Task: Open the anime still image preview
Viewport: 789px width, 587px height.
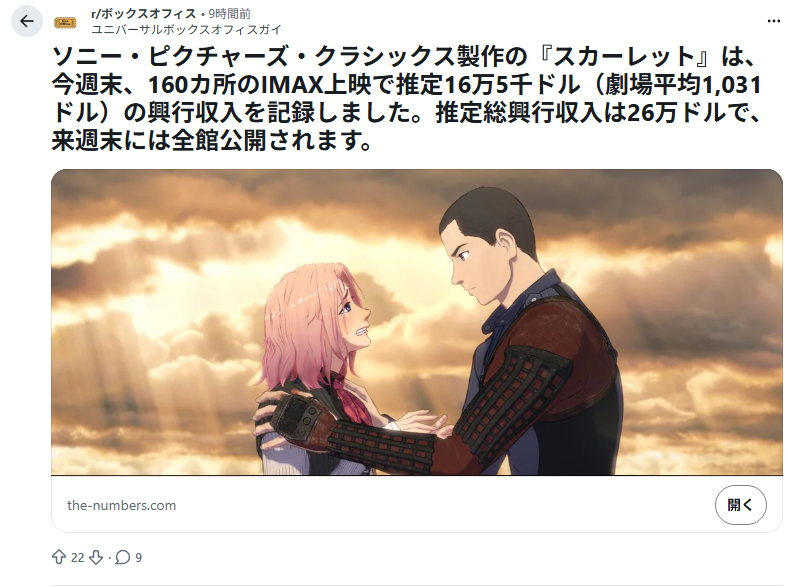Action: (x=417, y=322)
